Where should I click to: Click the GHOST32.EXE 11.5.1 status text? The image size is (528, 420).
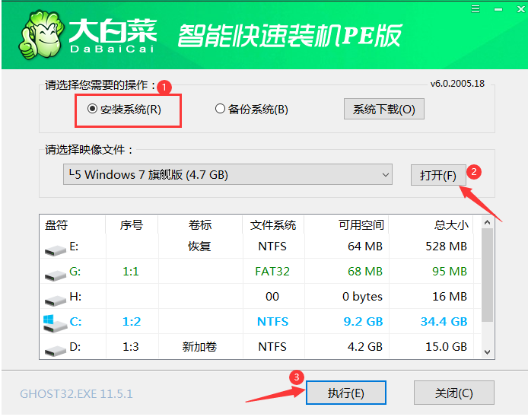(x=76, y=393)
